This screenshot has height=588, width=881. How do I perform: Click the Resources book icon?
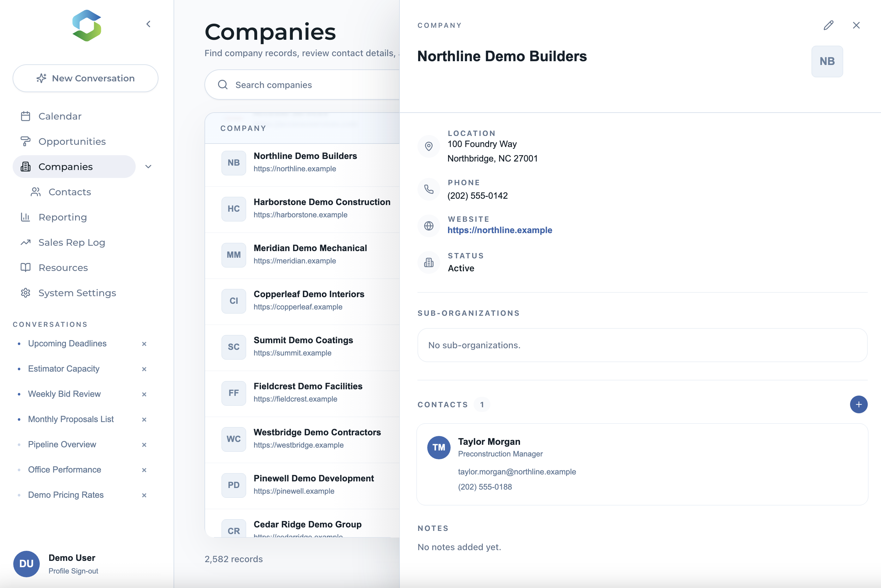point(26,268)
